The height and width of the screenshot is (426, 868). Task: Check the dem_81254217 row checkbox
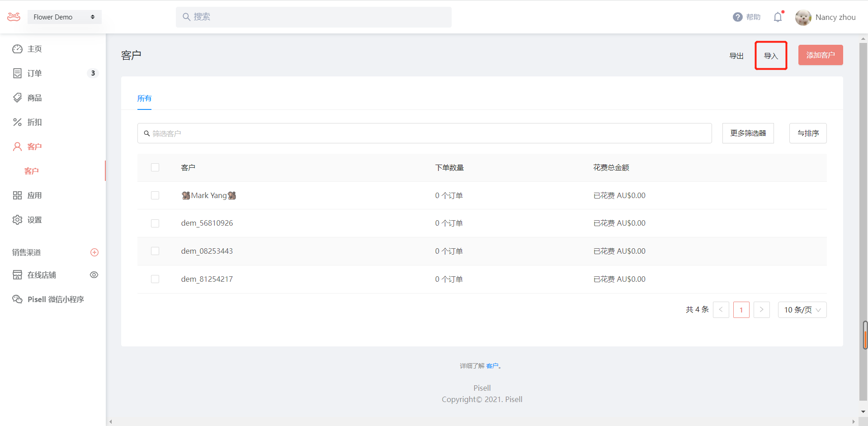pyautogui.click(x=155, y=279)
